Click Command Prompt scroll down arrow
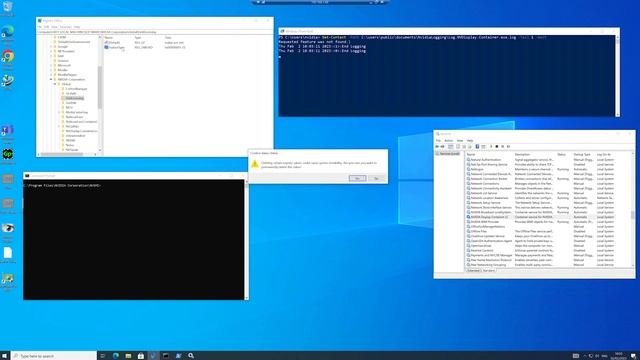 [x=246, y=298]
